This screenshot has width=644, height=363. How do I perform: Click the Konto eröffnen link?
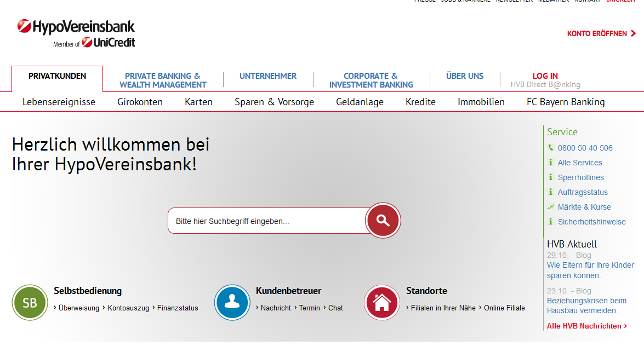click(597, 33)
